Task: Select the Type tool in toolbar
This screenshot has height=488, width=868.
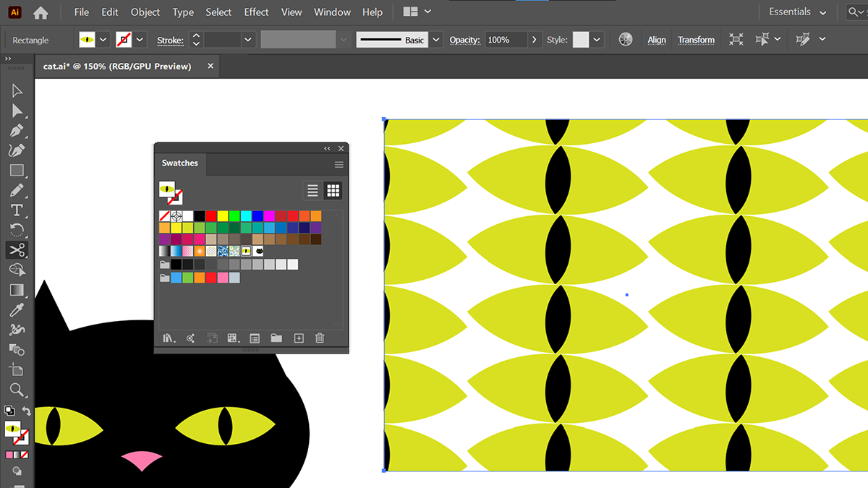Action: (x=17, y=210)
